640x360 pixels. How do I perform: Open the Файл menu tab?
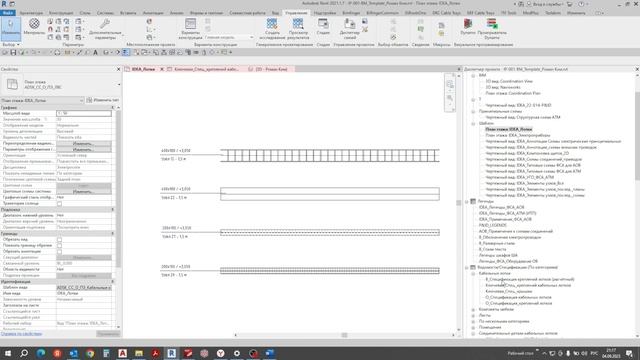click(x=8, y=13)
